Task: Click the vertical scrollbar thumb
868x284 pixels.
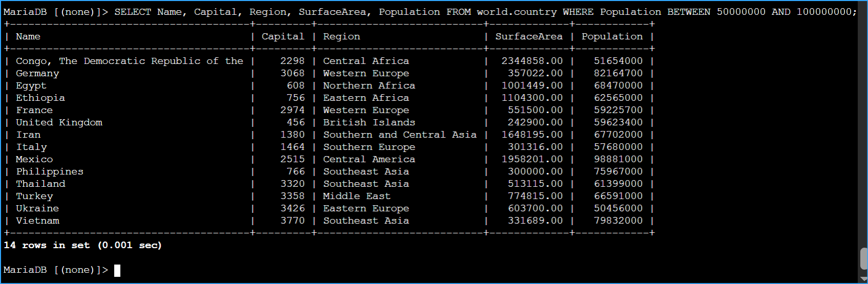Action: [x=863, y=258]
